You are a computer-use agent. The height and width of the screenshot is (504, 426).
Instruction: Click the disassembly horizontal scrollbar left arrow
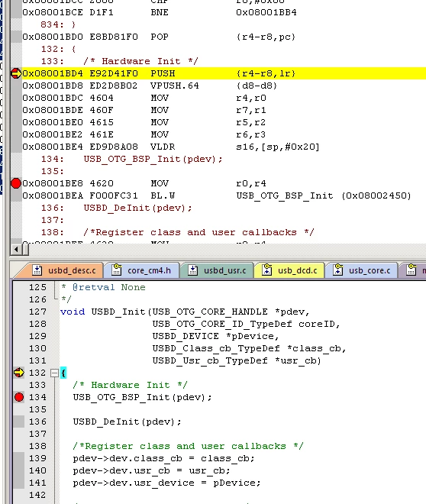point(16,250)
